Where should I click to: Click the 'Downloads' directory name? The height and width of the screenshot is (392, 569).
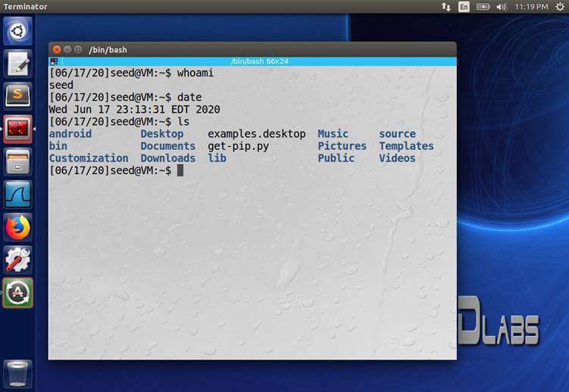point(168,158)
